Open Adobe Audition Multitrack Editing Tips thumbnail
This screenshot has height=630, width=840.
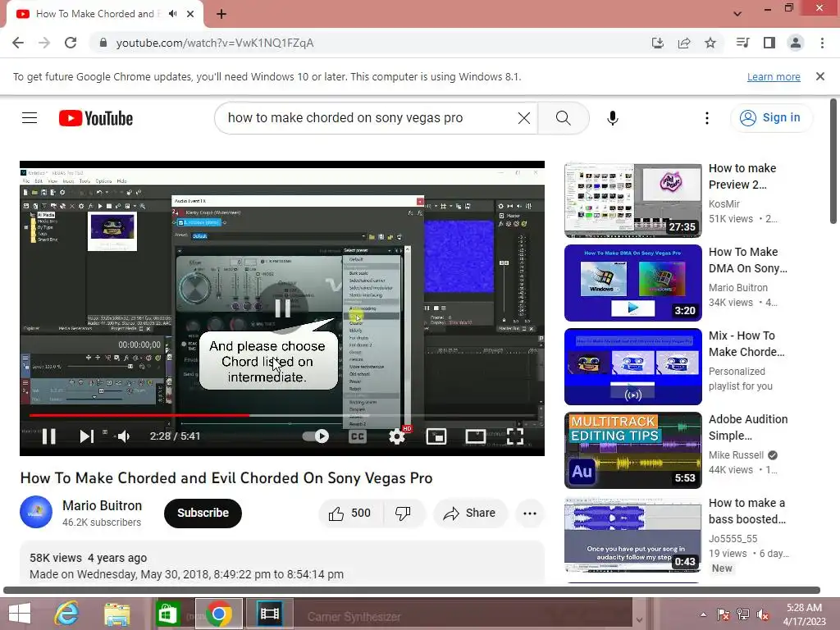[633, 450]
